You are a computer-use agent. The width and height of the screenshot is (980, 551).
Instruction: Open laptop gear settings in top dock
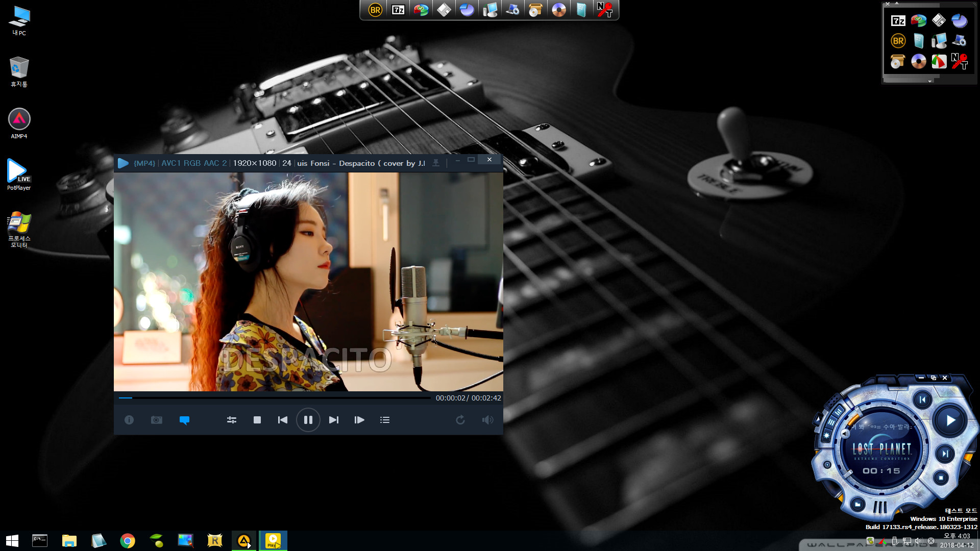(512, 10)
